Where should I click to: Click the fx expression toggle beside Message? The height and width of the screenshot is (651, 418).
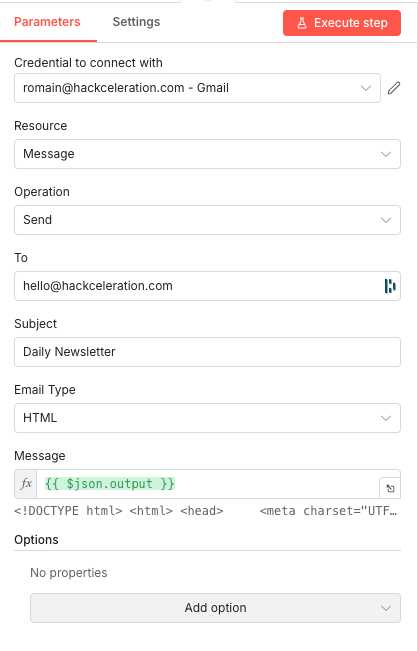pyautogui.click(x=26, y=484)
